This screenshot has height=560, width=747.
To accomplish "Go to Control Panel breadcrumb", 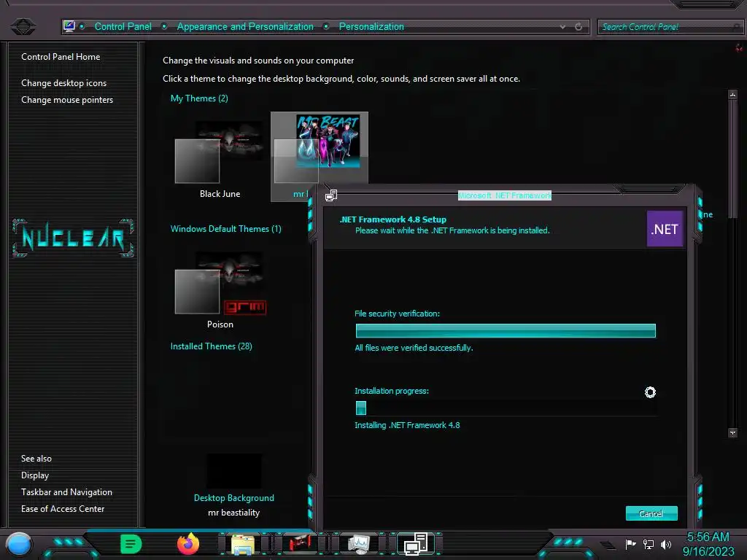I will tap(123, 27).
